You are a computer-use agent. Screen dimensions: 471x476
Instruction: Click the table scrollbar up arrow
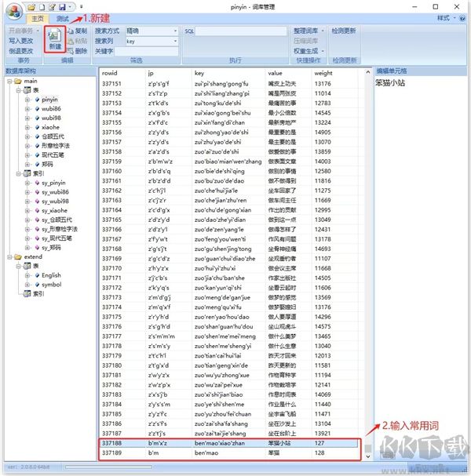click(367, 72)
